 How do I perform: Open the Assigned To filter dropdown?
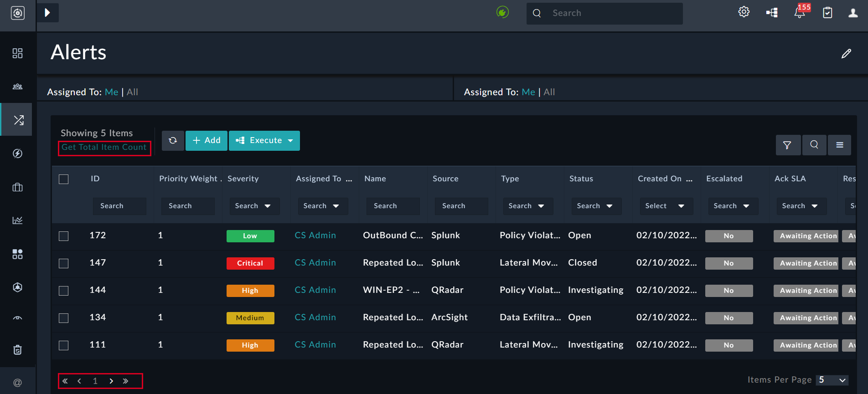(323, 206)
